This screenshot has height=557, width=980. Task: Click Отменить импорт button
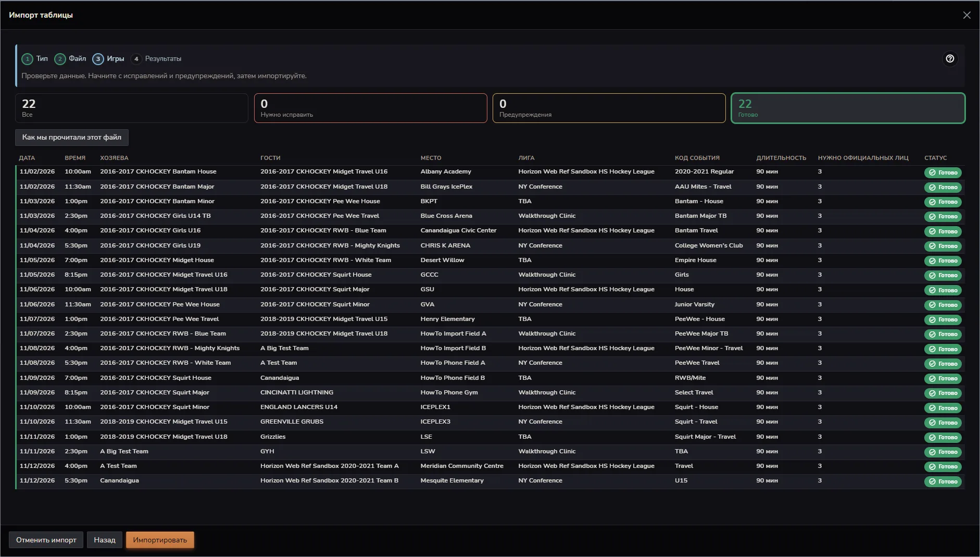click(46, 540)
